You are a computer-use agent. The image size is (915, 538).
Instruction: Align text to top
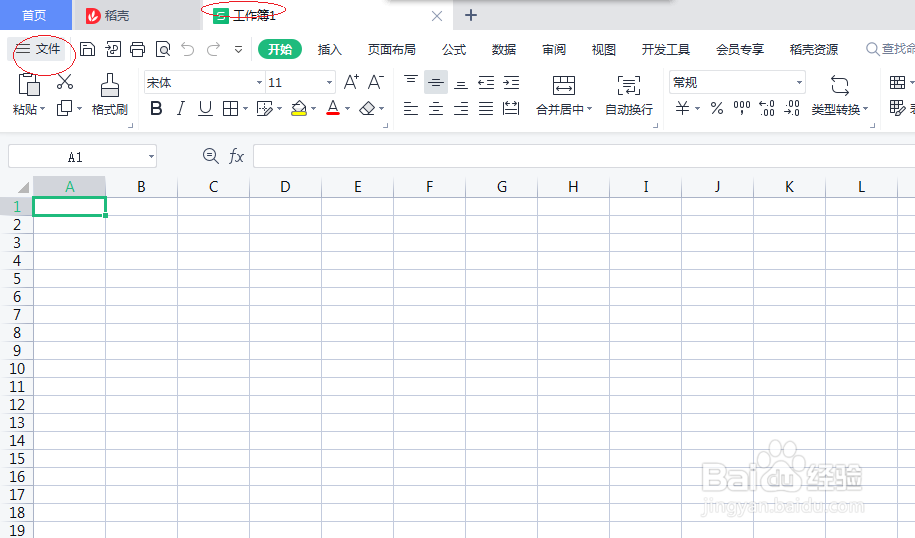pos(411,82)
